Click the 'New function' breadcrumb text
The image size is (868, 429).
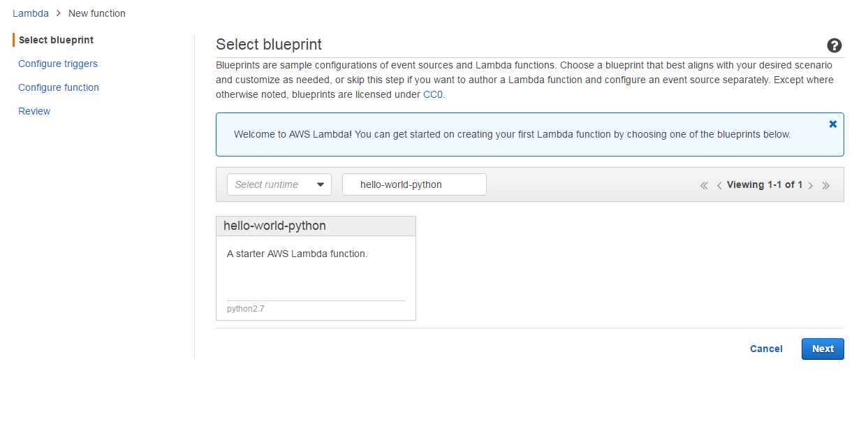point(97,13)
